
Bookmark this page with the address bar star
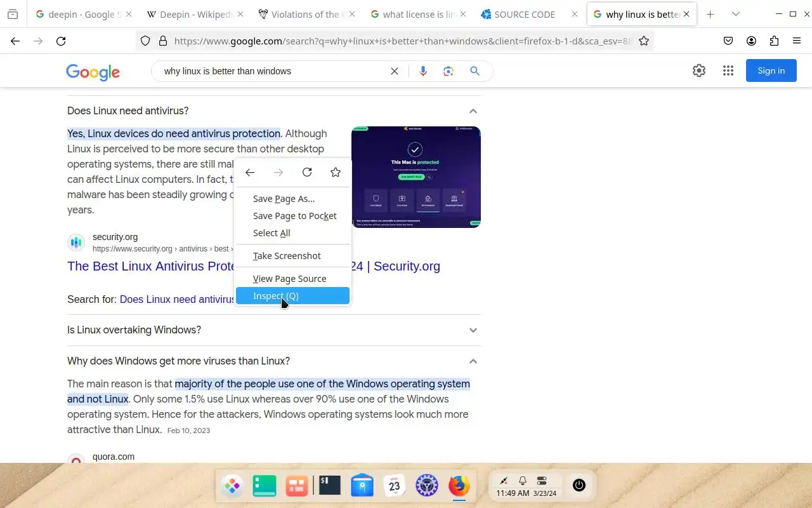(x=644, y=41)
